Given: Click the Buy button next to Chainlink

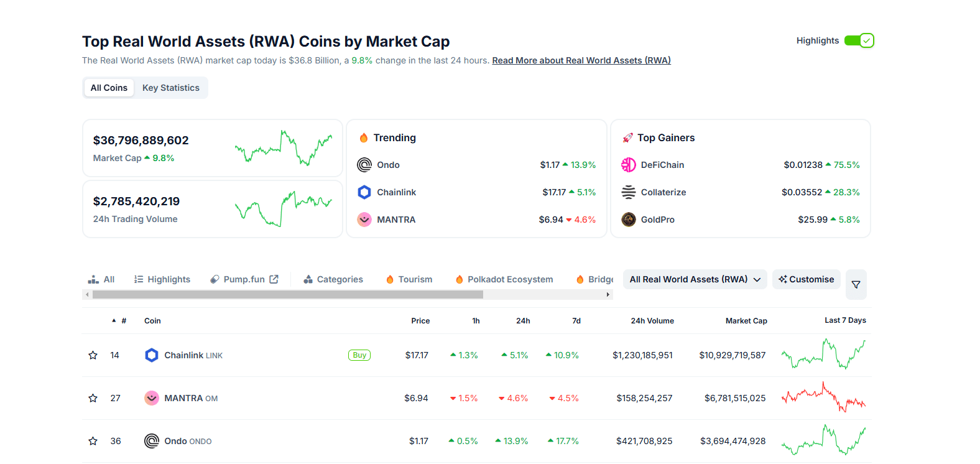Looking at the screenshot, I should click(359, 355).
